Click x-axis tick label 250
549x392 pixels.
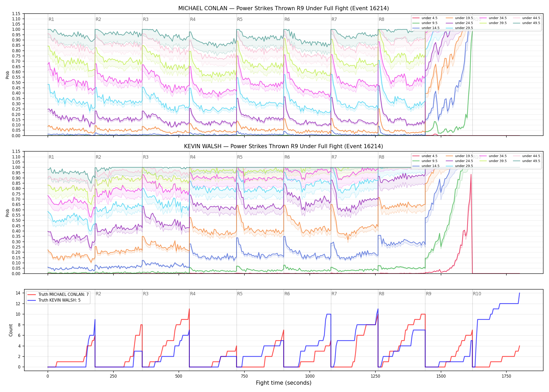113,376
